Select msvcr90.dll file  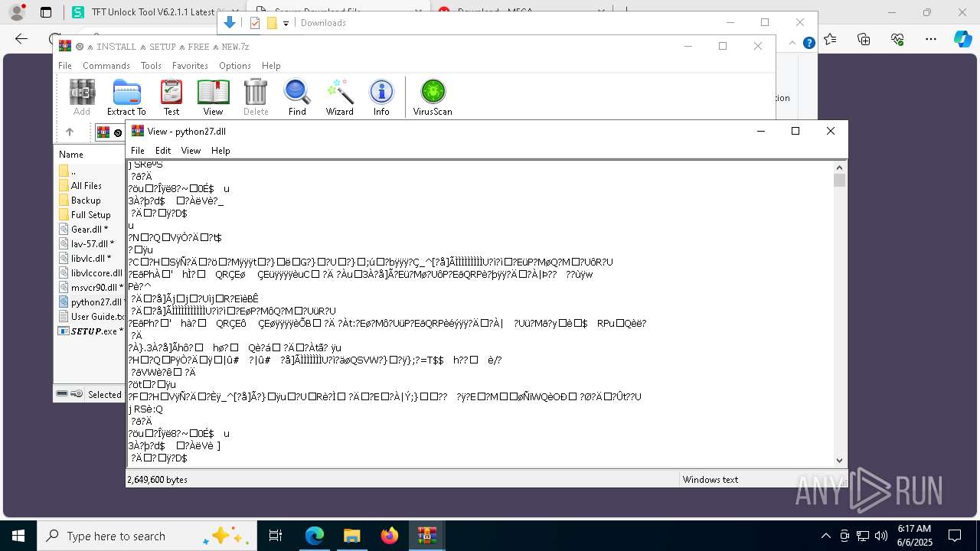click(x=90, y=288)
